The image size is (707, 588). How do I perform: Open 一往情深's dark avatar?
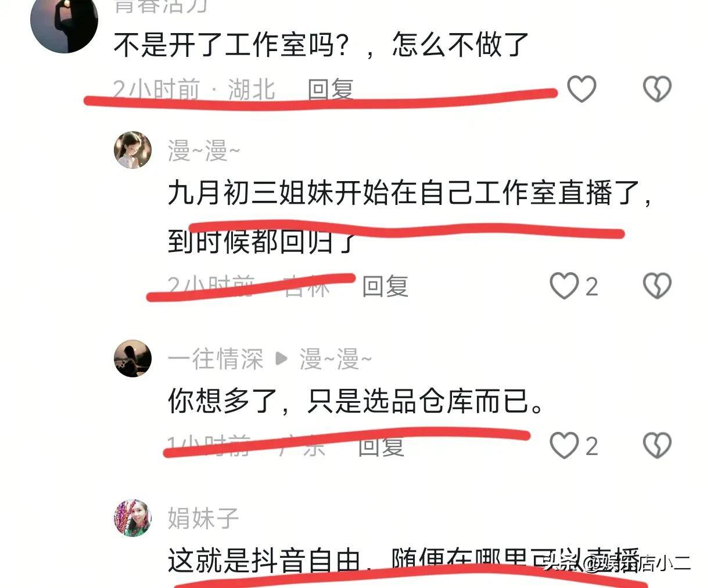[132, 358]
